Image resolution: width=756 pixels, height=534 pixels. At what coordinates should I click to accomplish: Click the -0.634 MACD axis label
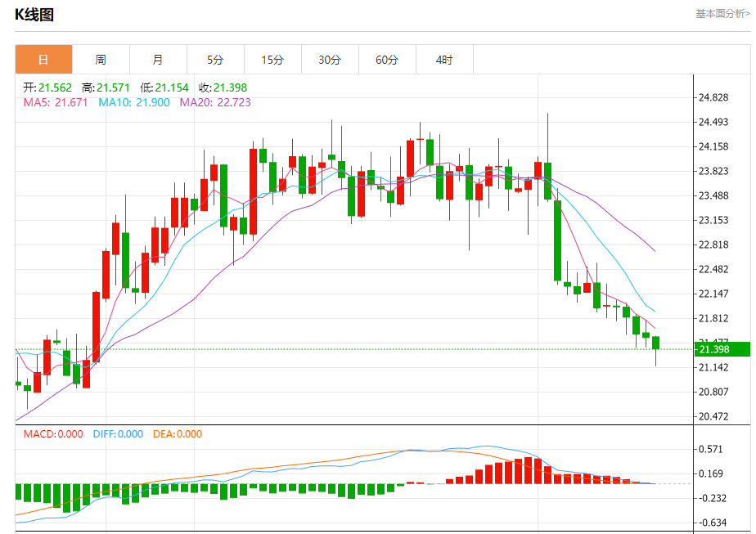[x=711, y=523]
